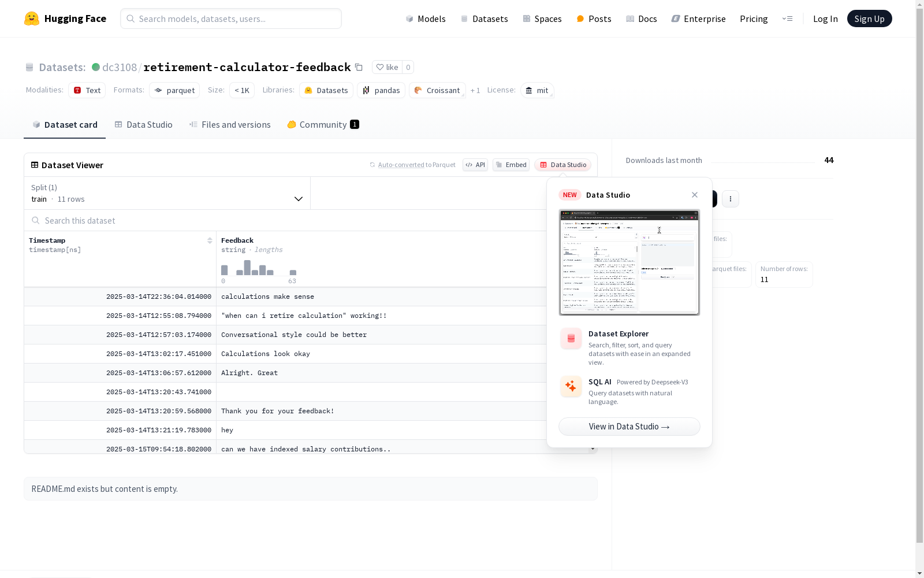Show the +1 more libraries

coord(475,90)
